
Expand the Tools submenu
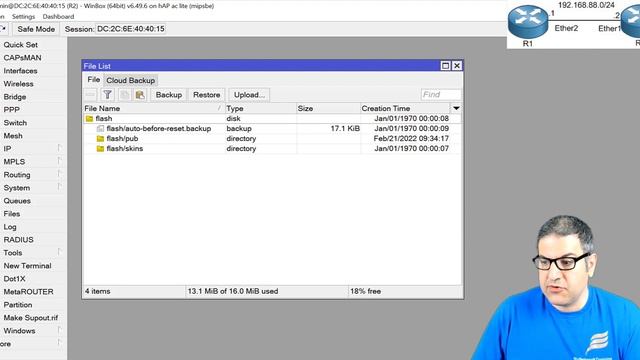pos(60,252)
